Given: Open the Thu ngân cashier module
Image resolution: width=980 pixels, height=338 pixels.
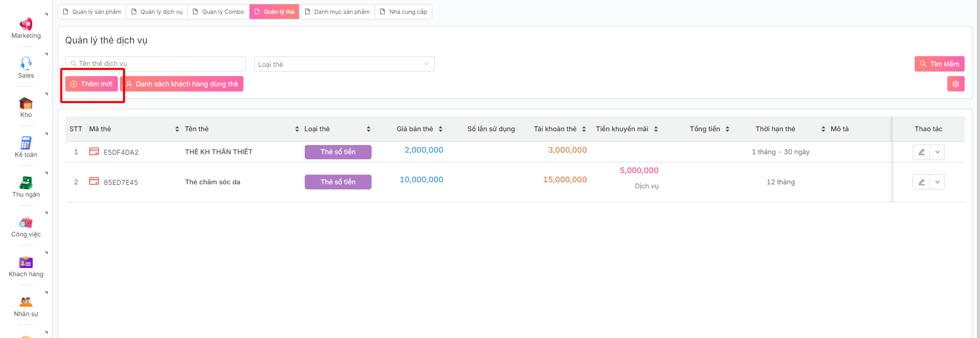Looking at the screenshot, I should (26, 186).
